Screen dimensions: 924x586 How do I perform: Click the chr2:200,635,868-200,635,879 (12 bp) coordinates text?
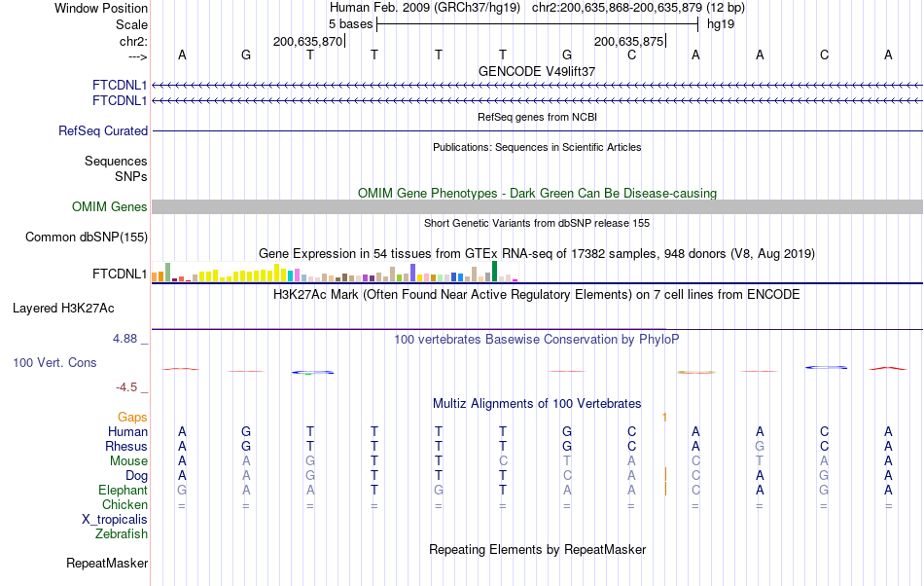click(638, 8)
